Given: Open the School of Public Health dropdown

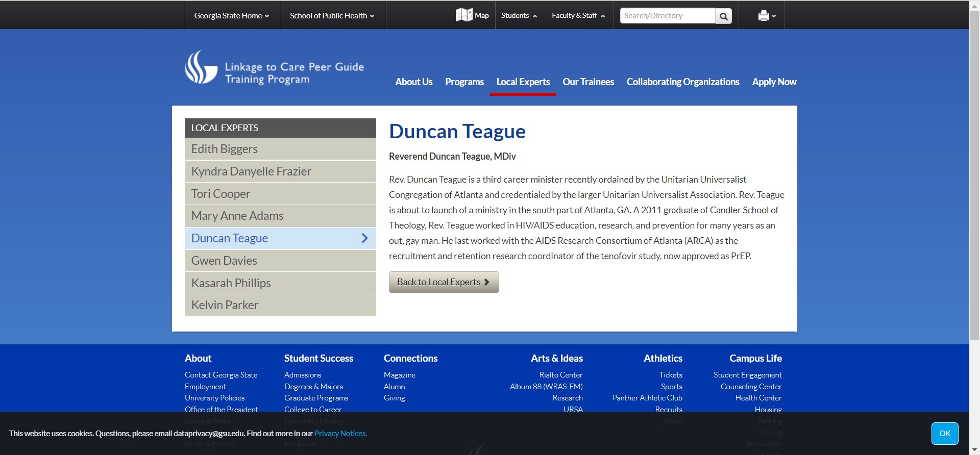Looking at the screenshot, I should [332, 16].
